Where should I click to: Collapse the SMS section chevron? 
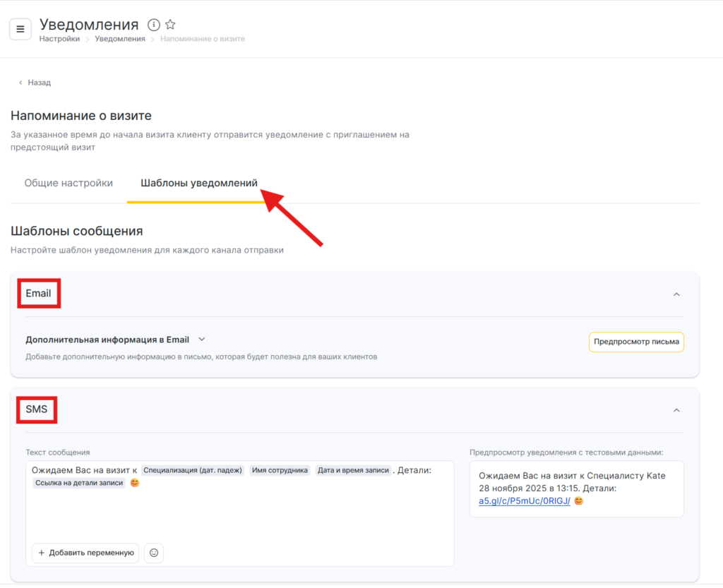[676, 410]
